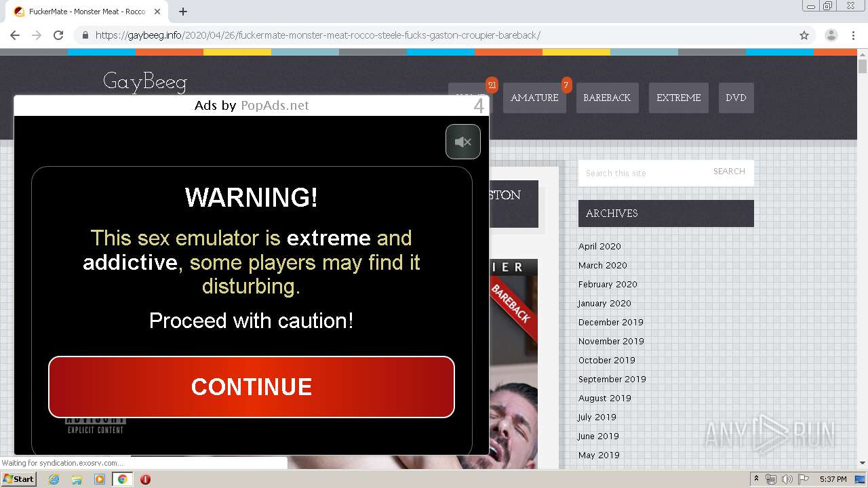This screenshot has width=868, height=488.
Task: Open the March 2020 archive
Action: (x=603, y=265)
